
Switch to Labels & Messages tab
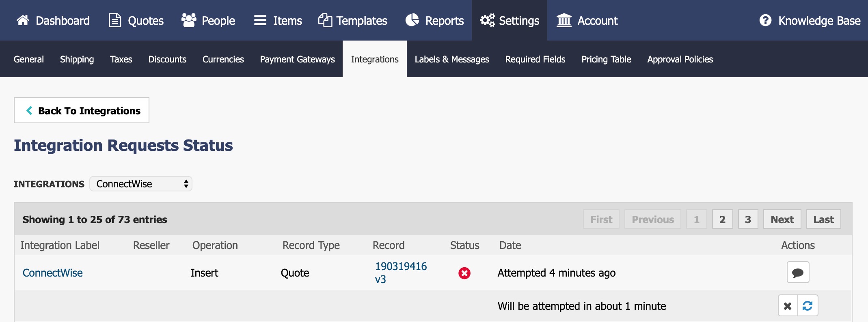tap(452, 59)
